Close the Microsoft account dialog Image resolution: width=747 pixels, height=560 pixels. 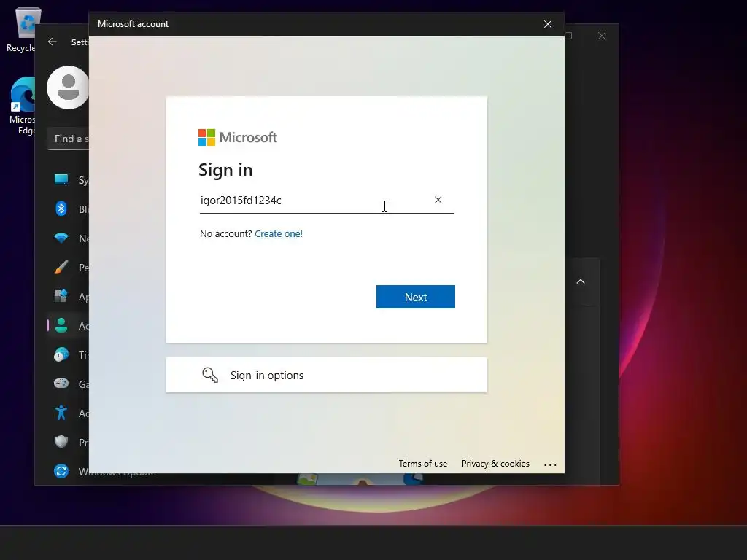[548, 24]
